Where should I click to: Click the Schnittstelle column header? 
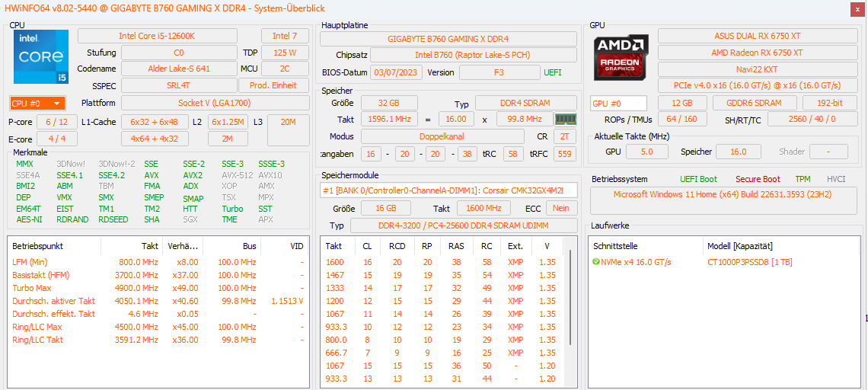coord(646,245)
